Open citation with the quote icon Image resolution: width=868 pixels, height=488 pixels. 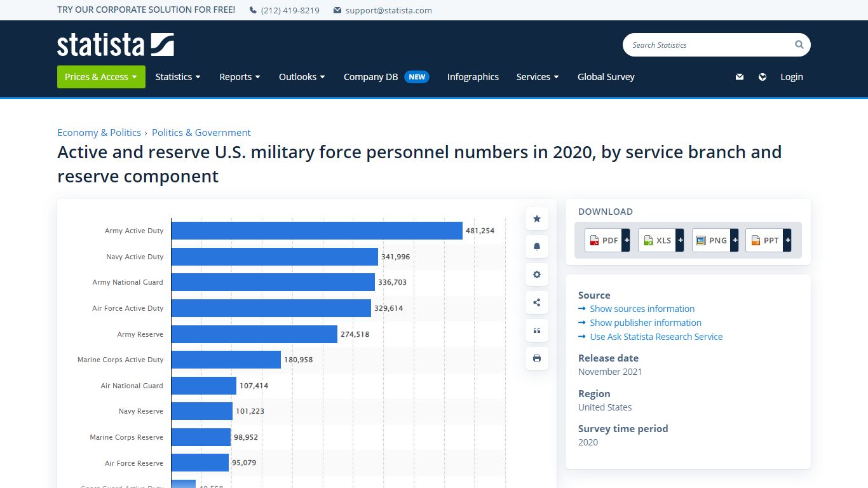point(537,330)
